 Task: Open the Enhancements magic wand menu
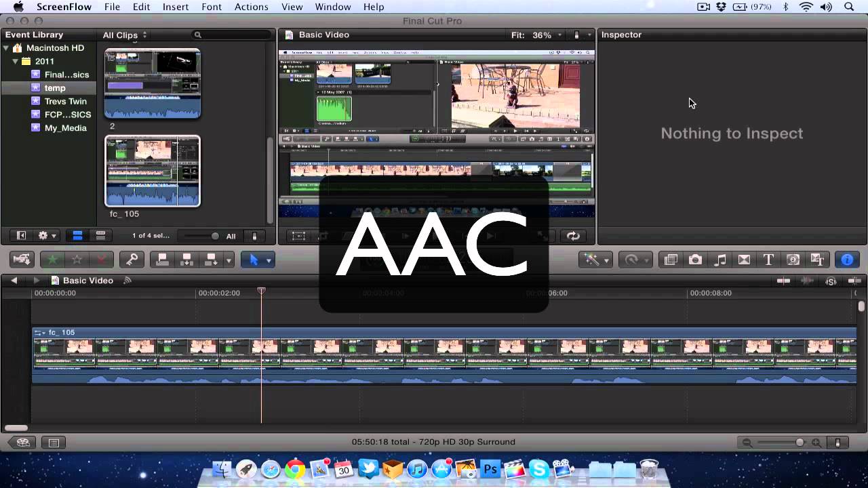pos(596,259)
